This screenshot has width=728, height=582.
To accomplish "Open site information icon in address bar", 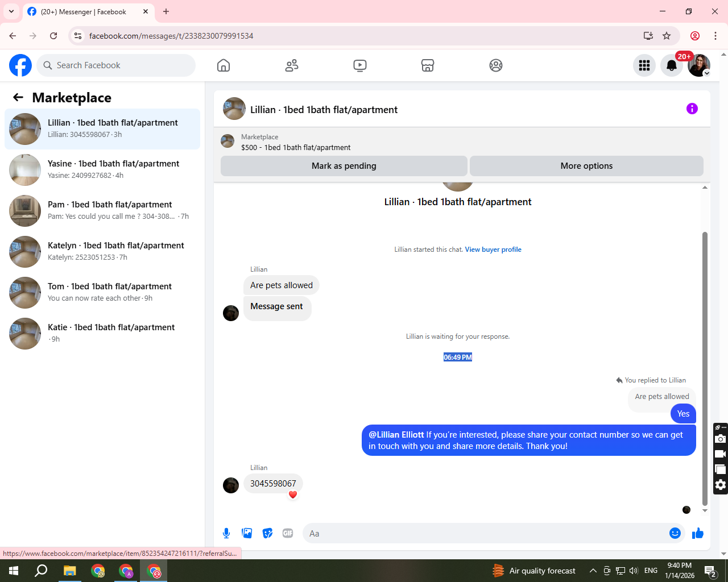I will (78, 36).
